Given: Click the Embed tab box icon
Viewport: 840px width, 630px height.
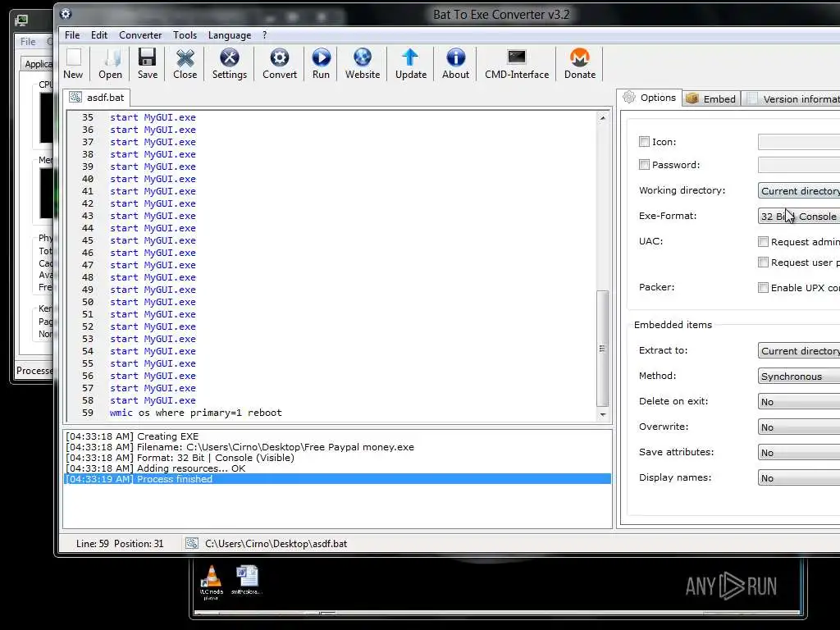Looking at the screenshot, I should coord(692,98).
